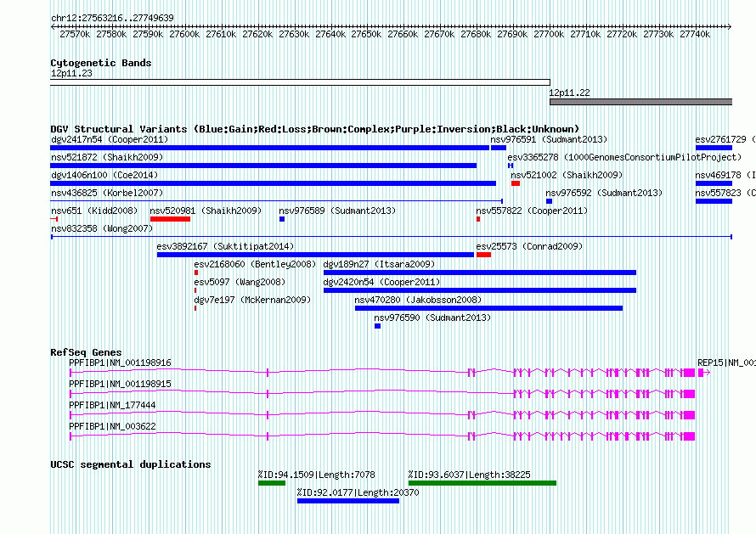Click variant nsv470280 (Jakobsson2008) label
This screenshot has height=534, width=756.
pos(418,300)
